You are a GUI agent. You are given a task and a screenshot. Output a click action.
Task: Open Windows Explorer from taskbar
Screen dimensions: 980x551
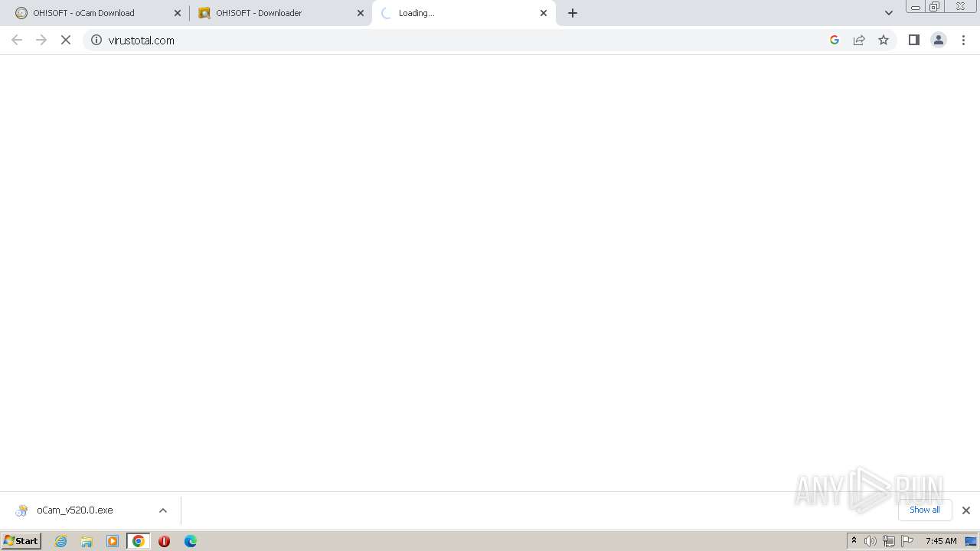point(87,541)
